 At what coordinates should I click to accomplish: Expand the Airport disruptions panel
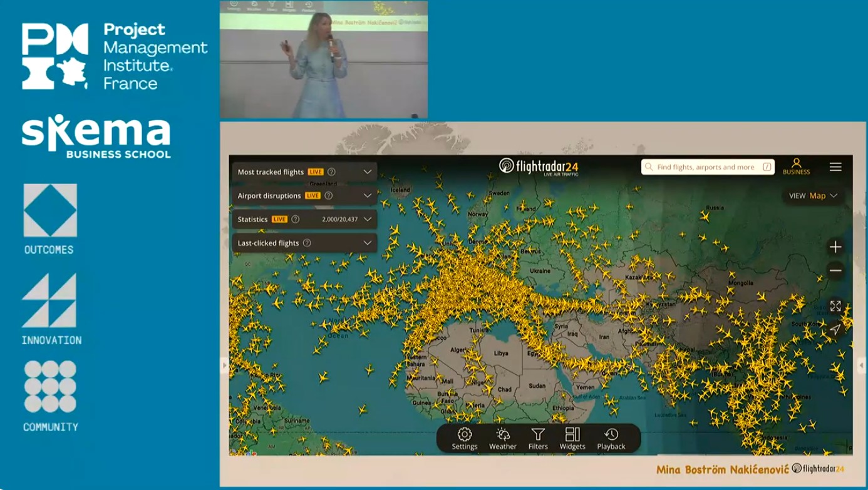point(368,195)
